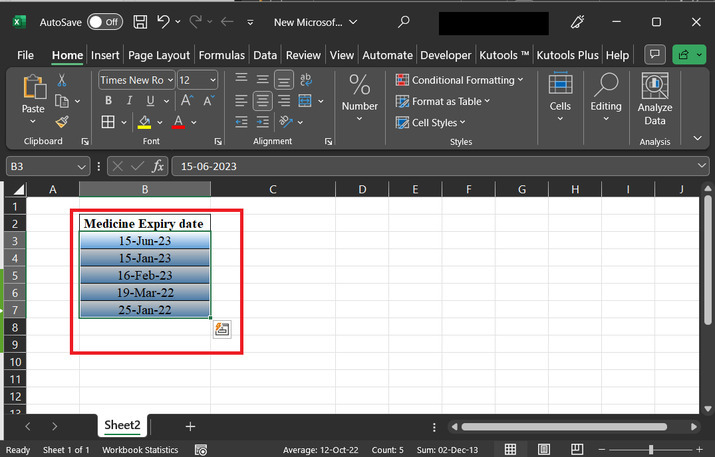Click the Borders grid icon

pos(108,122)
